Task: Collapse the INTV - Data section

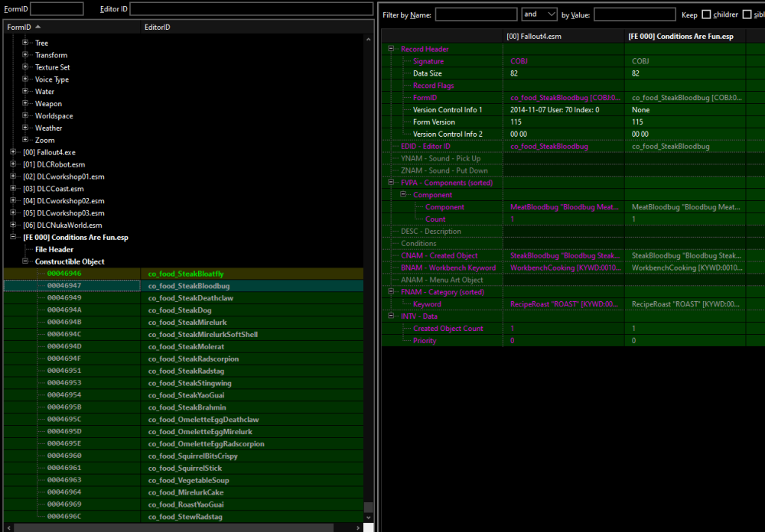Action: (391, 316)
